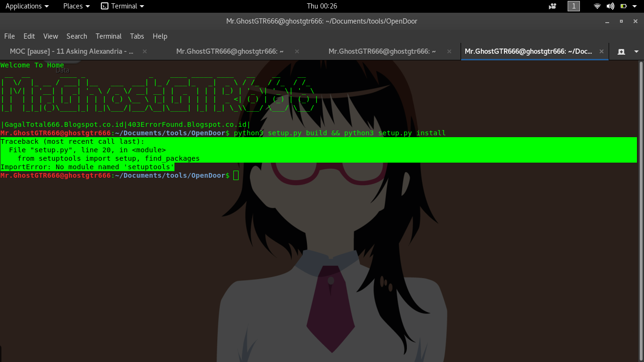The height and width of the screenshot is (362, 644).
Task: Open the Terminal menu in menu bar
Action: [x=108, y=36]
